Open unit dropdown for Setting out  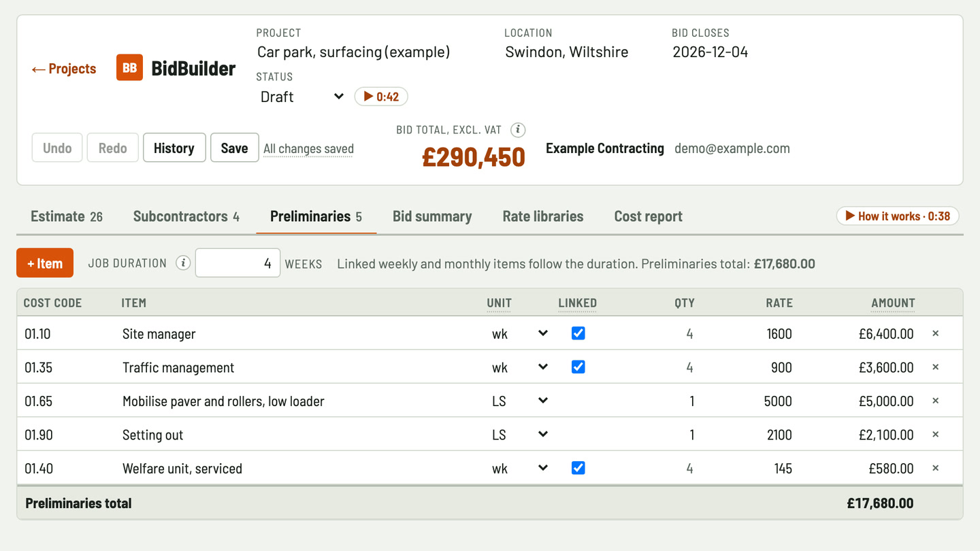point(519,435)
